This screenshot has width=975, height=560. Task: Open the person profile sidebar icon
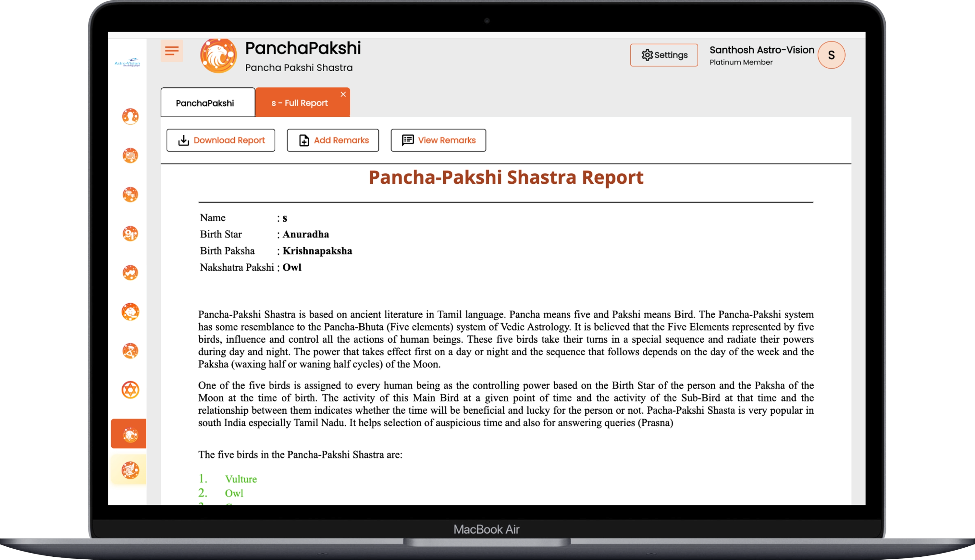point(130,116)
